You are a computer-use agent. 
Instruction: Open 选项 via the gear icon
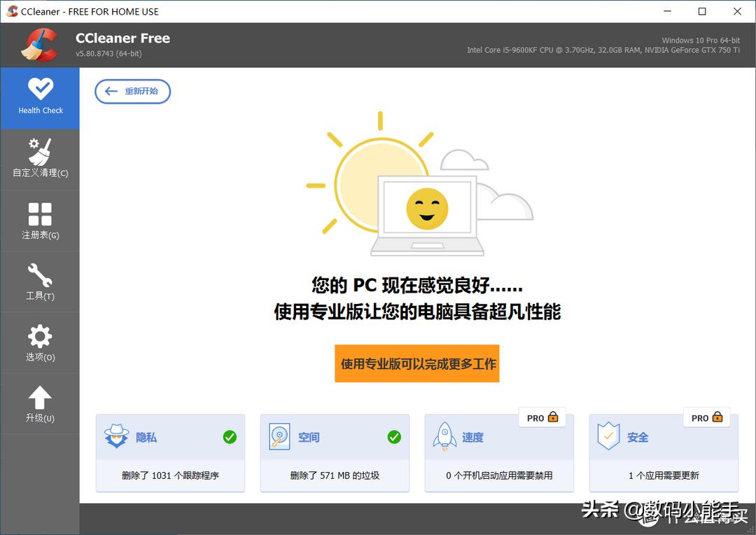[x=40, y=335]
